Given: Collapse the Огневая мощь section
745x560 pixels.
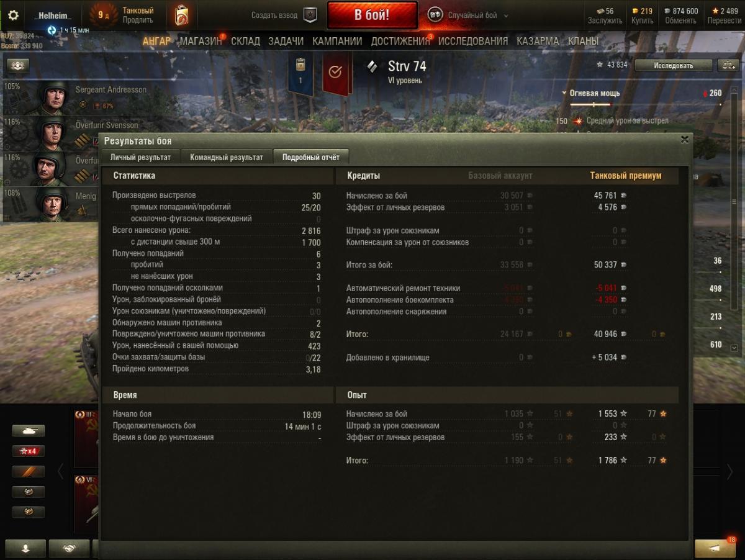Looking at the screenshot, I should pyautogui.click(x=594, y=93).
